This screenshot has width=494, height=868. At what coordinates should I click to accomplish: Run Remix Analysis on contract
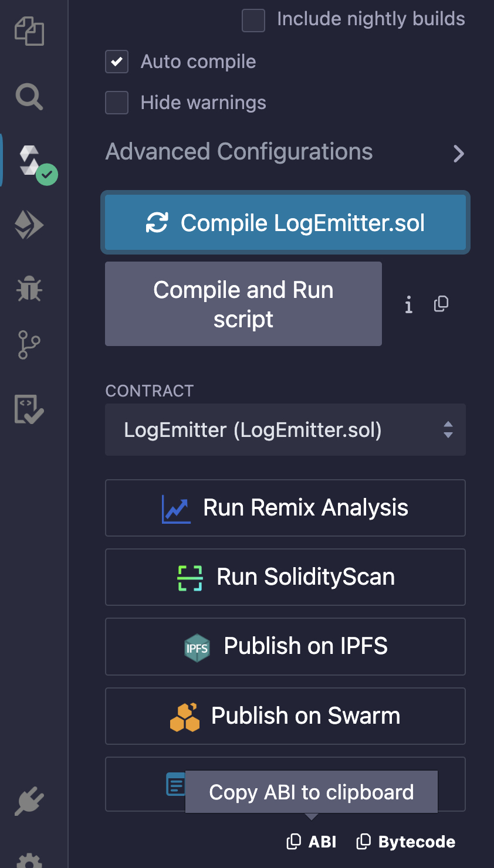(x=285, y=508)
